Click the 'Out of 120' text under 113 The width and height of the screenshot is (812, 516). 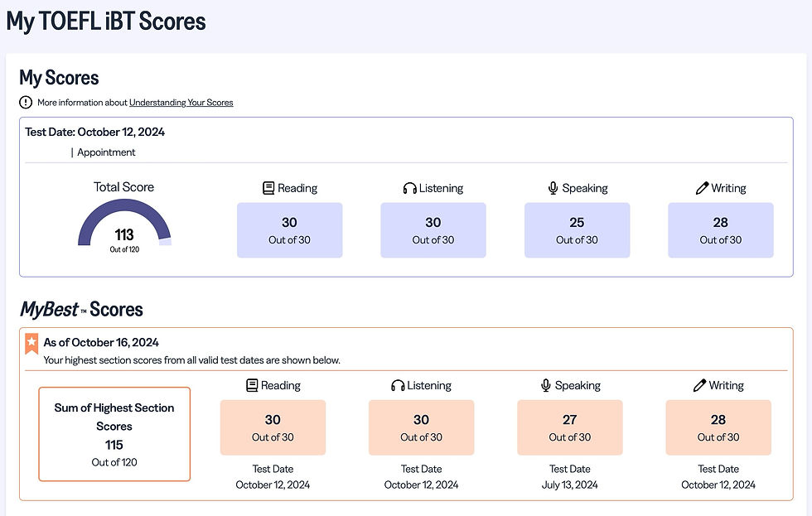point(124,249)
